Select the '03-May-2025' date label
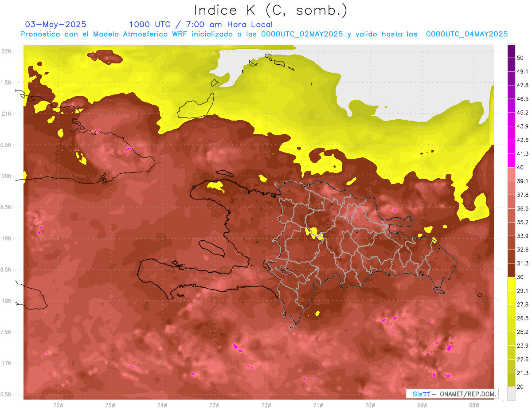Viewport: 532px width, 411px height. click(55, 24)
